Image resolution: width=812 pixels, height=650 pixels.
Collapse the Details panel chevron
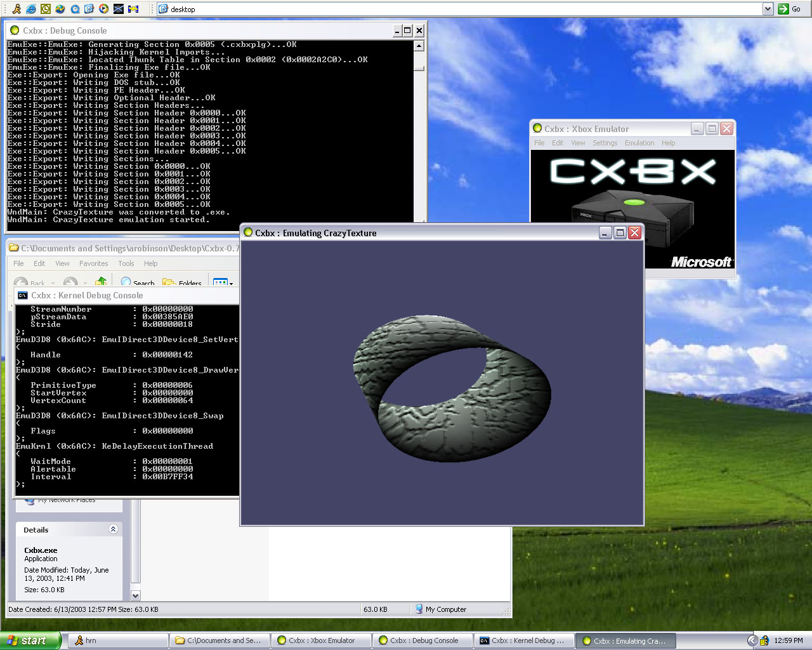pos(113,529)
